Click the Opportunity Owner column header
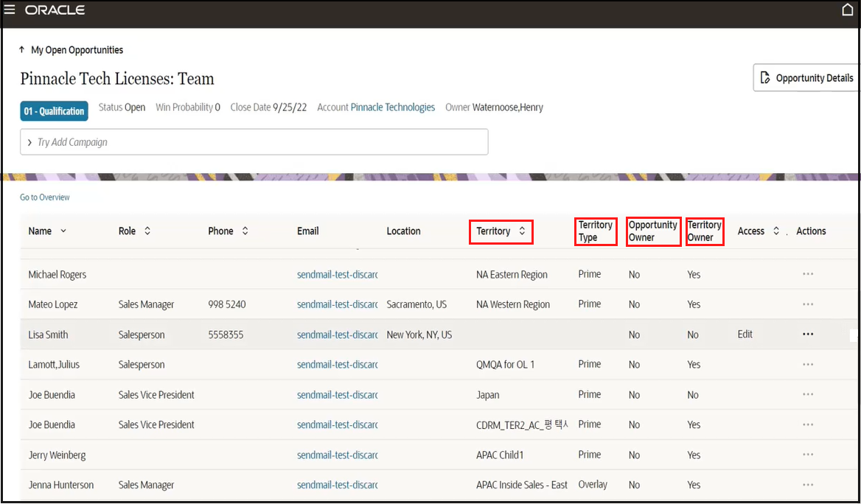This screenshot has height=504, width=861. click(653, 231)
